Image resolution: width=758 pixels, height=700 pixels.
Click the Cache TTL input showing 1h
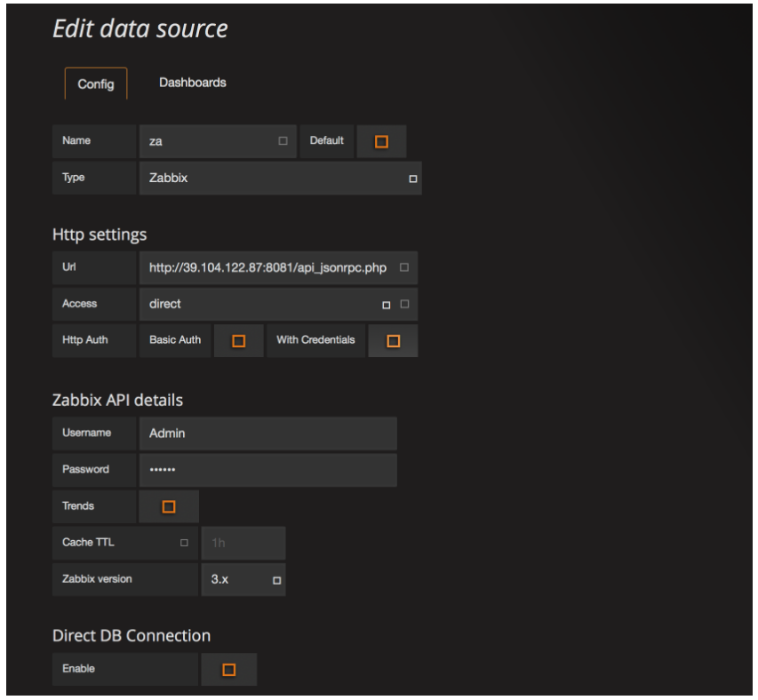coord(243,543)
